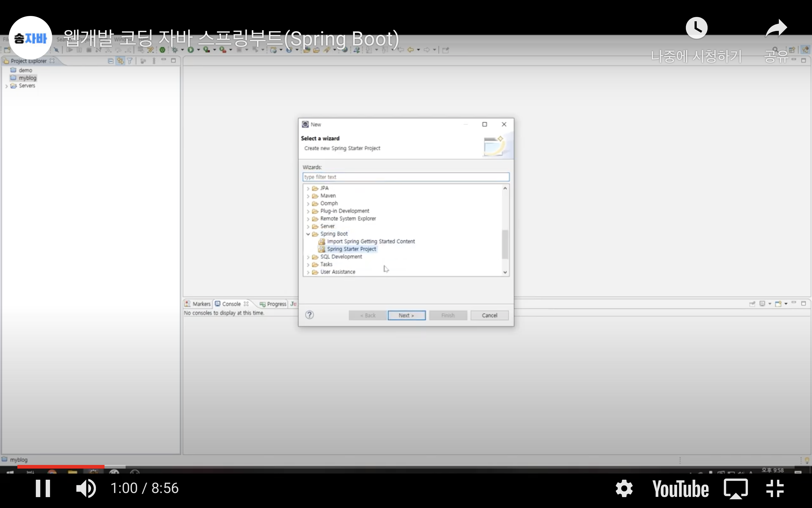Click scroll down arrow in wizard list
The height and width of the screenshot is (508, 812).
coord(505,272)
